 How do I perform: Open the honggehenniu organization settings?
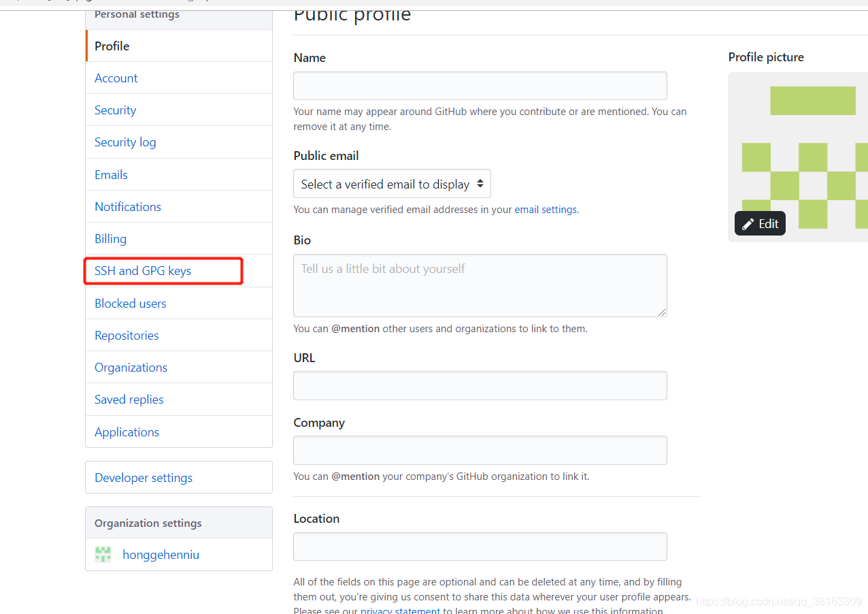tap(161, 555)
